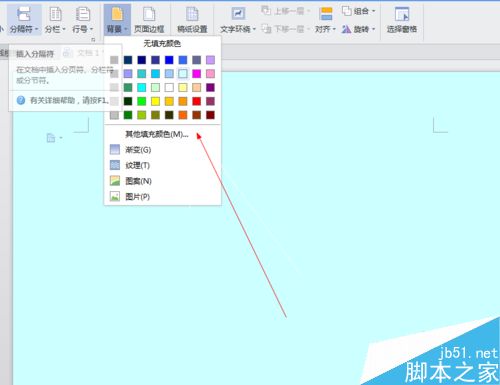Pick the pale mint green swatch
Viewport: 500px width, 385px height.
pyautogui.click(x=155, y=87)
